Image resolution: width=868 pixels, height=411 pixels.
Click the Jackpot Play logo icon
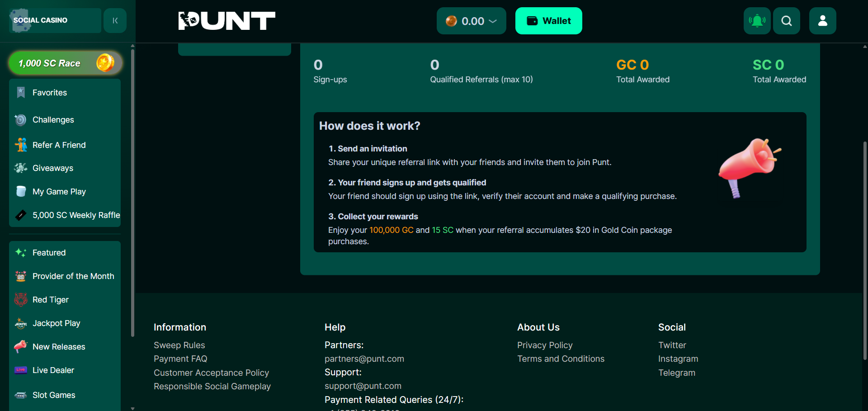pyautogui.click(x=21, y=323)
